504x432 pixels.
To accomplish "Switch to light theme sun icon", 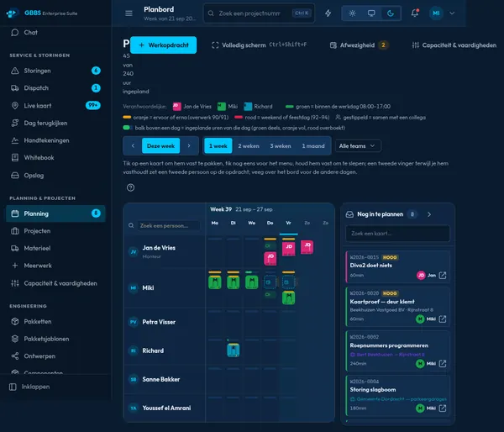I will tap(352, 13).
